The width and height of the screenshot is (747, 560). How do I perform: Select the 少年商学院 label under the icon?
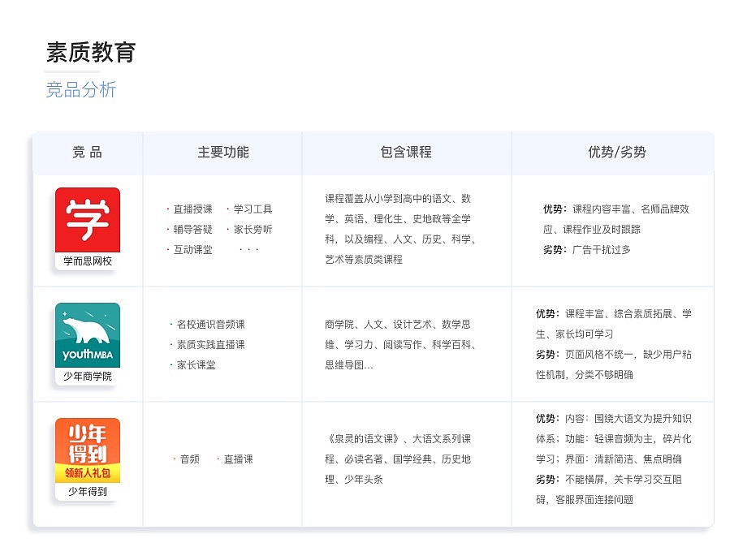[88, 377]
